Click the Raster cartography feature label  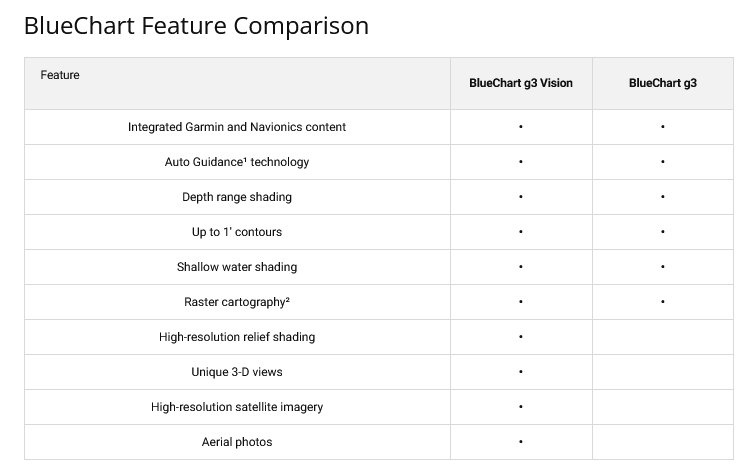237,302
